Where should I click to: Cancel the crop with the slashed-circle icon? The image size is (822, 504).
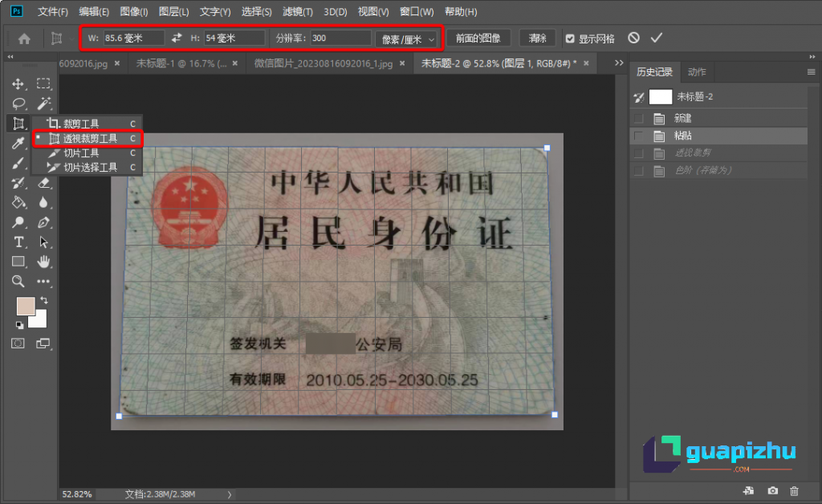click(633, 37)
